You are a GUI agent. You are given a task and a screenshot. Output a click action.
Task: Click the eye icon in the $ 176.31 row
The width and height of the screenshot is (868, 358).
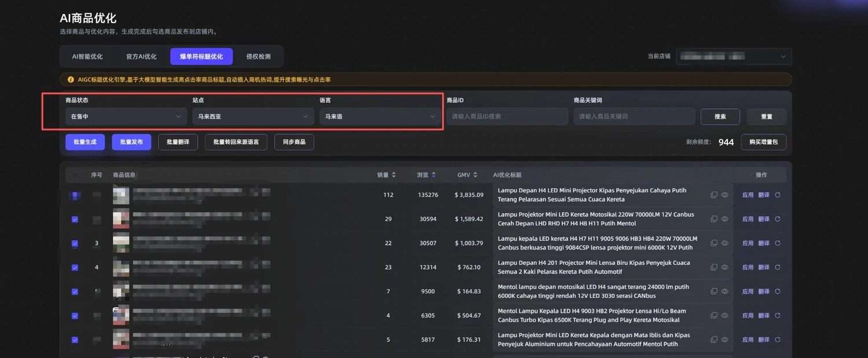coord(724,339)
